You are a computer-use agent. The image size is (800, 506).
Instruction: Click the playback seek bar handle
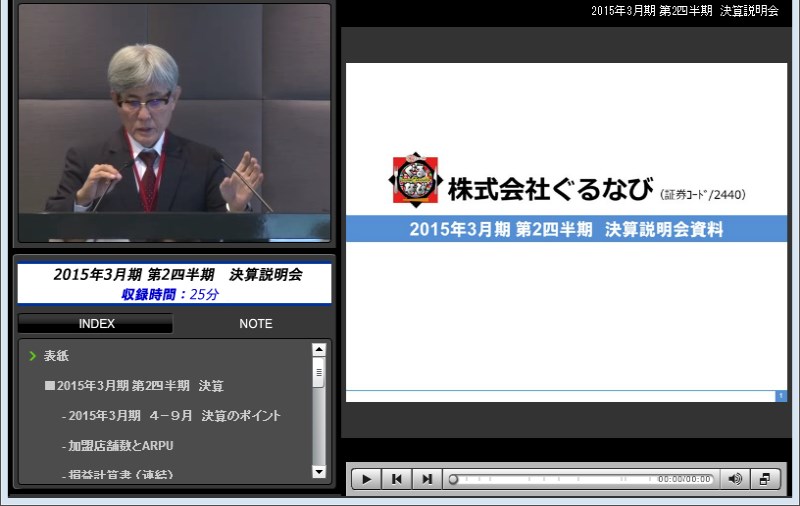(453, 479)
